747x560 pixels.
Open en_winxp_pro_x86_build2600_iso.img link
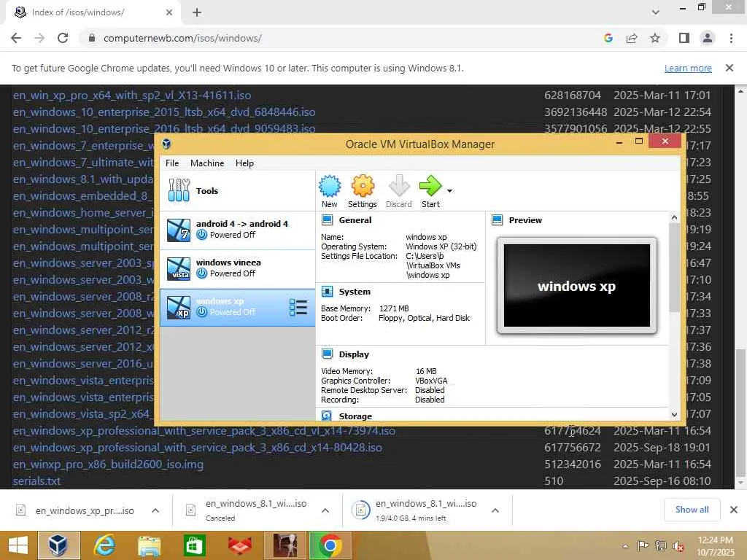tap(108, 464)
